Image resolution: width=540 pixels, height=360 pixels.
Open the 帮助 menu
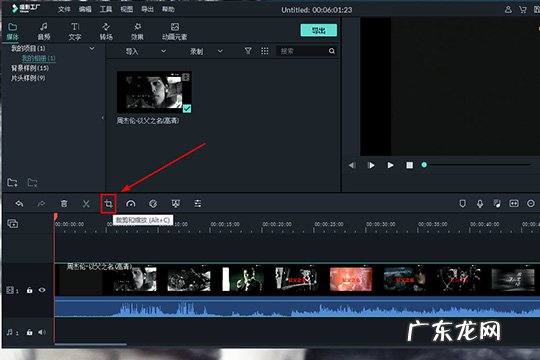(x=168, y=9)
